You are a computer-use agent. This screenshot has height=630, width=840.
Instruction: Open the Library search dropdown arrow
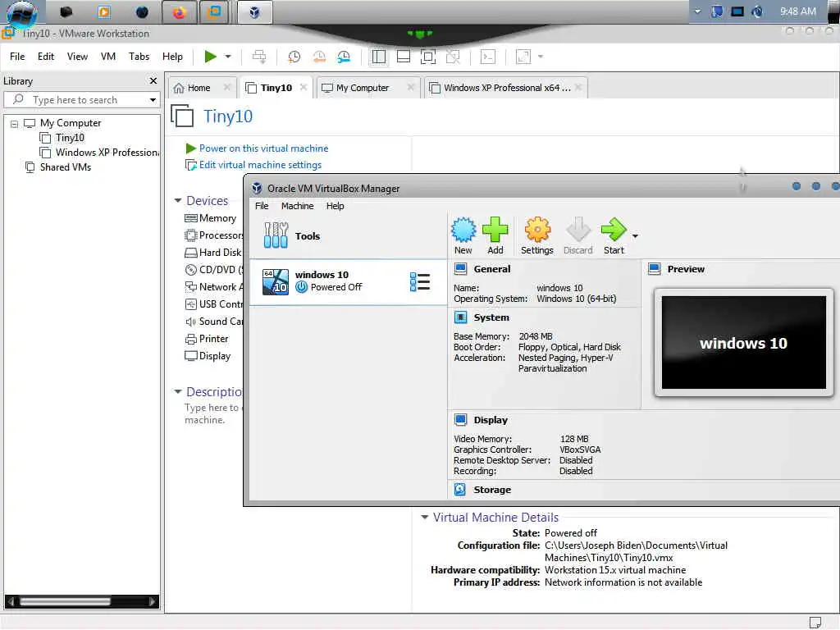[x=153, y=99]
